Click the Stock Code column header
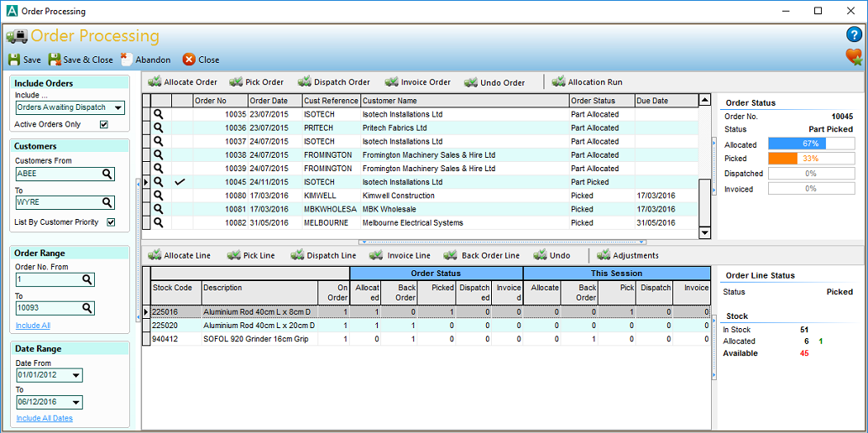868x433 pixels. (x=175, y=292)
